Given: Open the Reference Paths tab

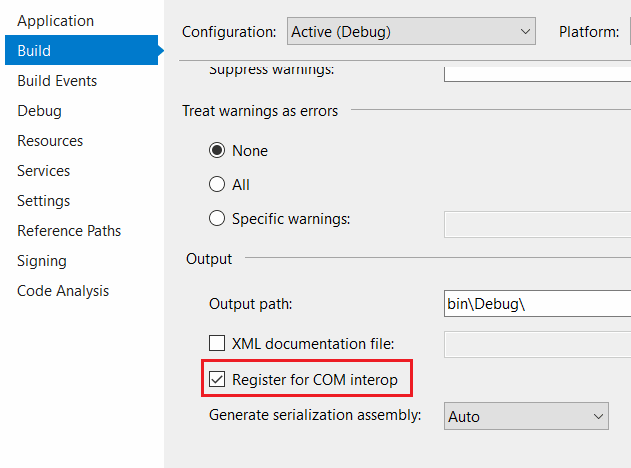Looking at the screenshot, I should (69, 231).
